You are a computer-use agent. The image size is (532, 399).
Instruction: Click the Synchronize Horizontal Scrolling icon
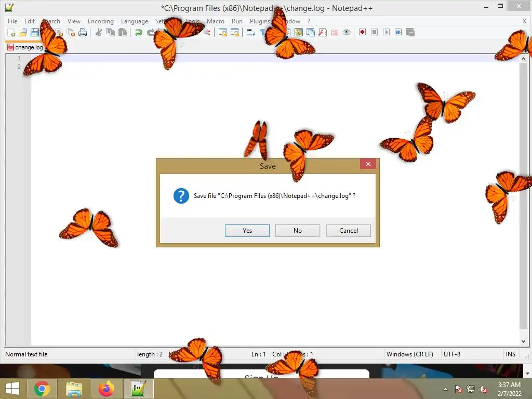[x=234, y=32]
